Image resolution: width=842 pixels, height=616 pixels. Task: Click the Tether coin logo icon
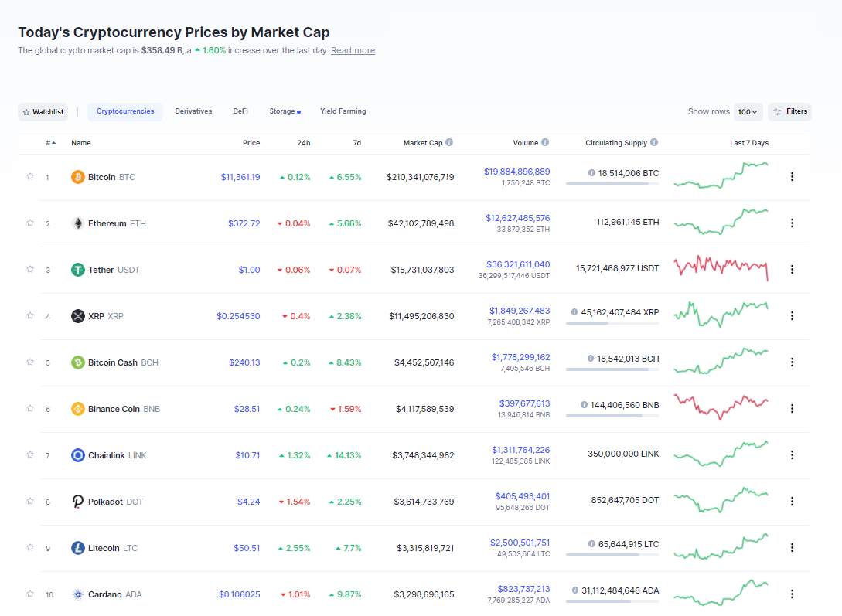click(x=78, y=270)
